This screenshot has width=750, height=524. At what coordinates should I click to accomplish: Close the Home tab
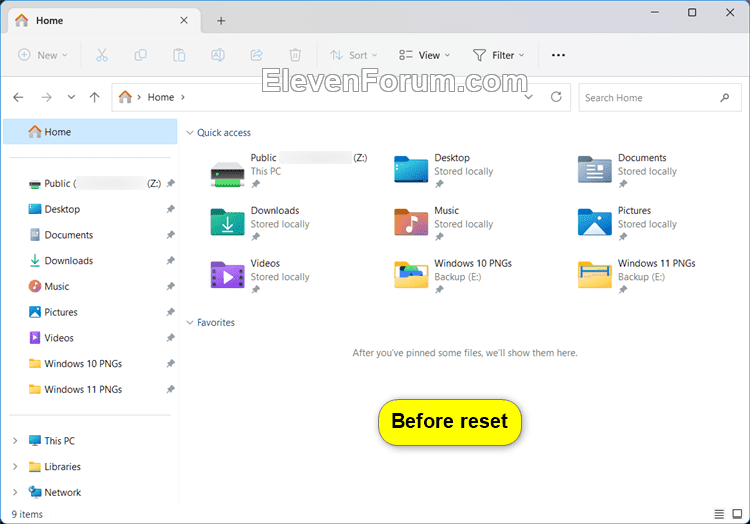coord(184,21)
